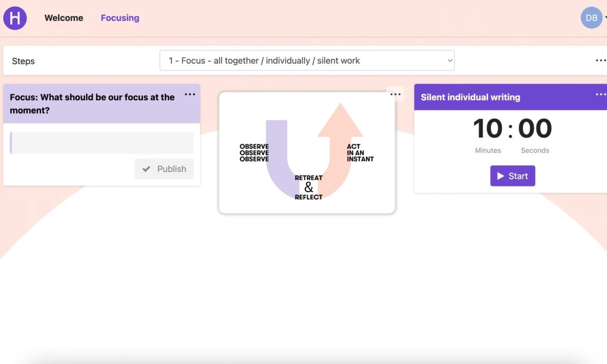Click the 10 minutes timer value
Screen dimensions: 607x364
pyautogui.click(x=488, y=129)
